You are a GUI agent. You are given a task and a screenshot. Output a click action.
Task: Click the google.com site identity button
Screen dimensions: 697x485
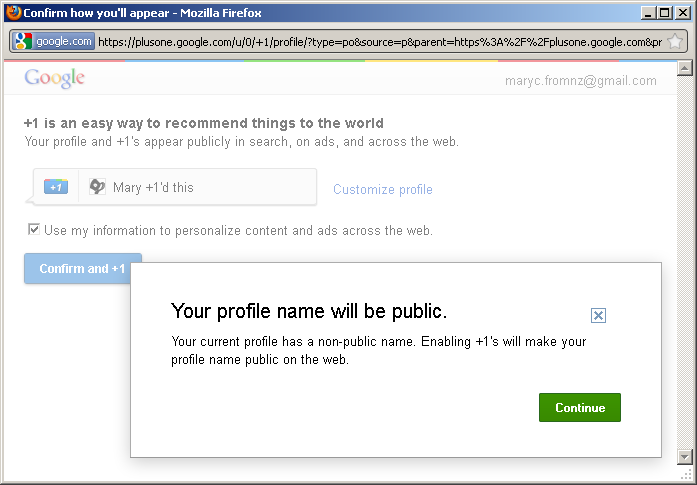point(53,41)
